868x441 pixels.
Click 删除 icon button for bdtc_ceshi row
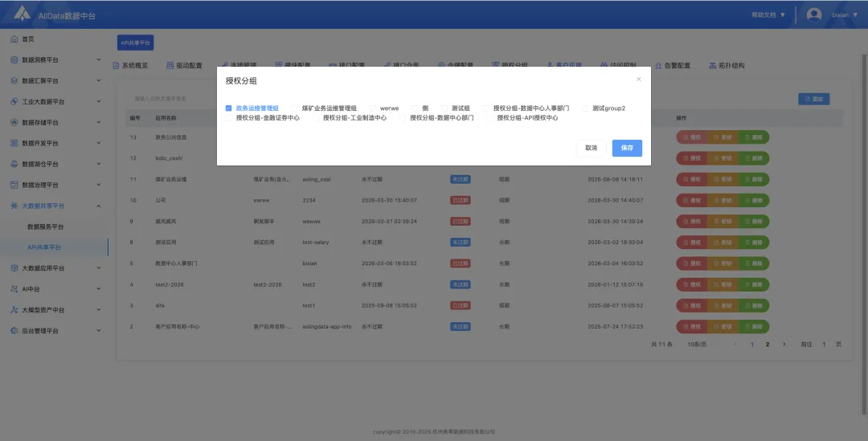click(x=754, y=158)
